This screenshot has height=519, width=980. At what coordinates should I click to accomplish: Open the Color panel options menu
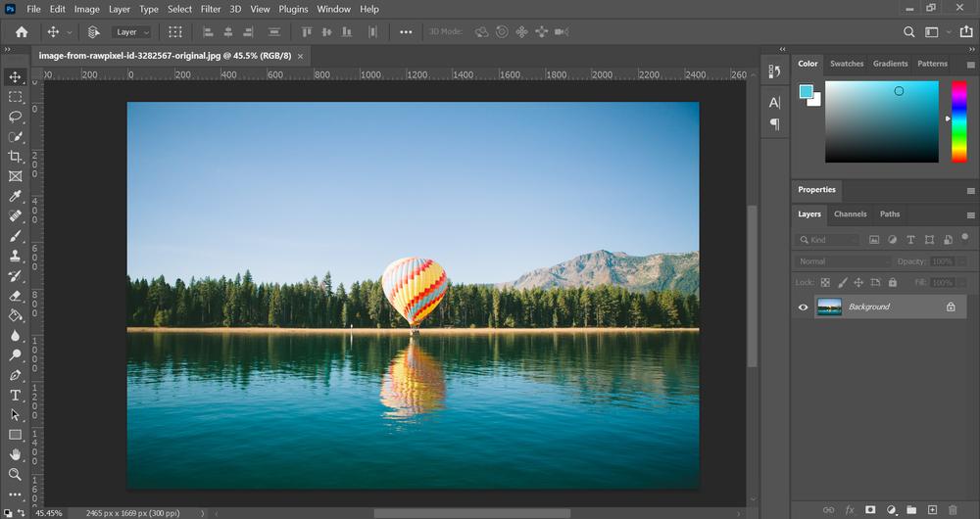tap(970, 65)
